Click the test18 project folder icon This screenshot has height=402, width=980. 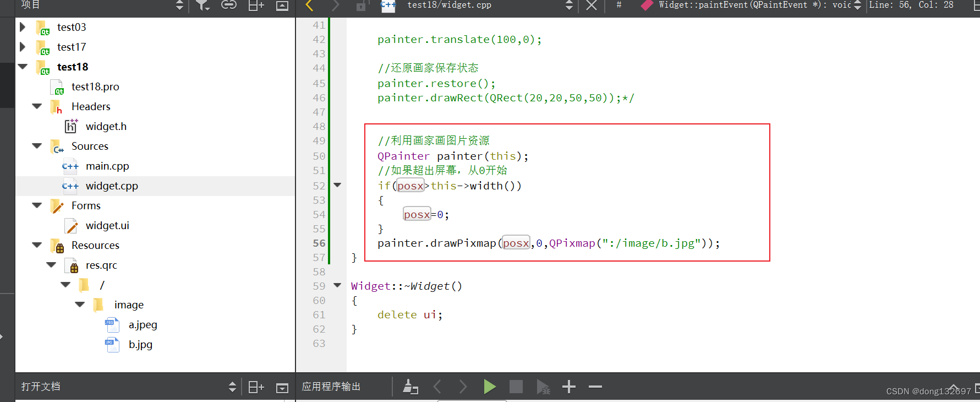(43, 67)
